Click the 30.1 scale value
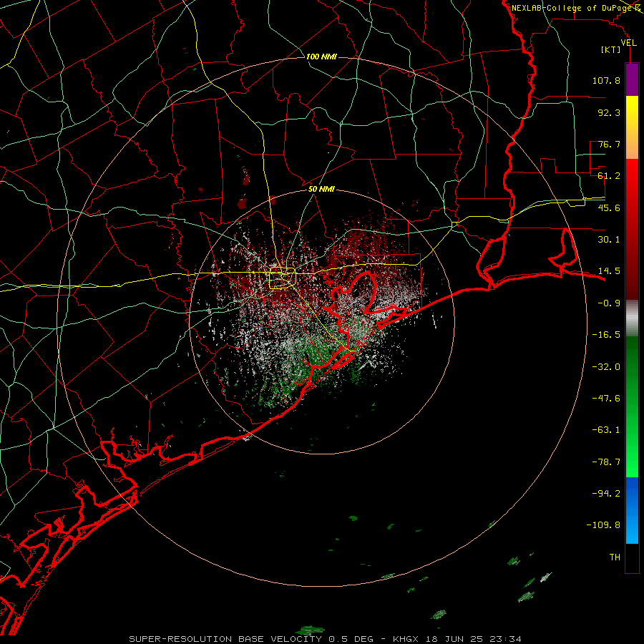Image resolution: width=644 pixels, height=644 pixels. pyautogui.click(x=609, y=240)
